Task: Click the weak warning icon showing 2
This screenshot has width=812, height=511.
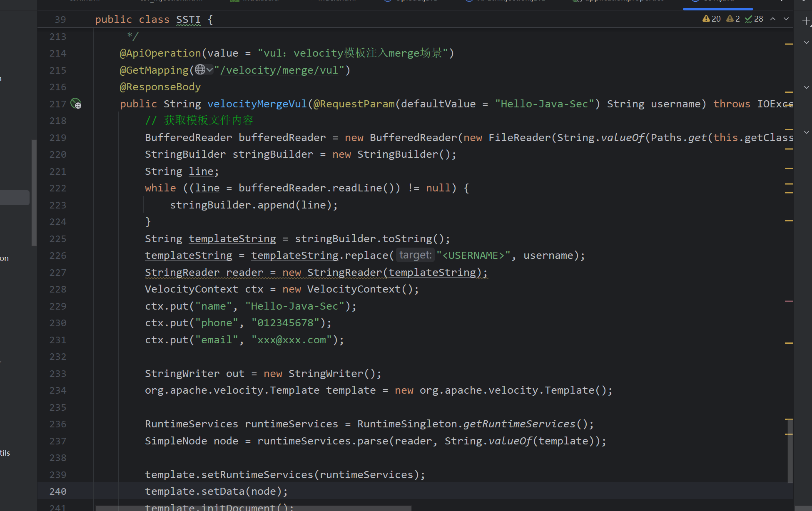Action: click(733, 19)
